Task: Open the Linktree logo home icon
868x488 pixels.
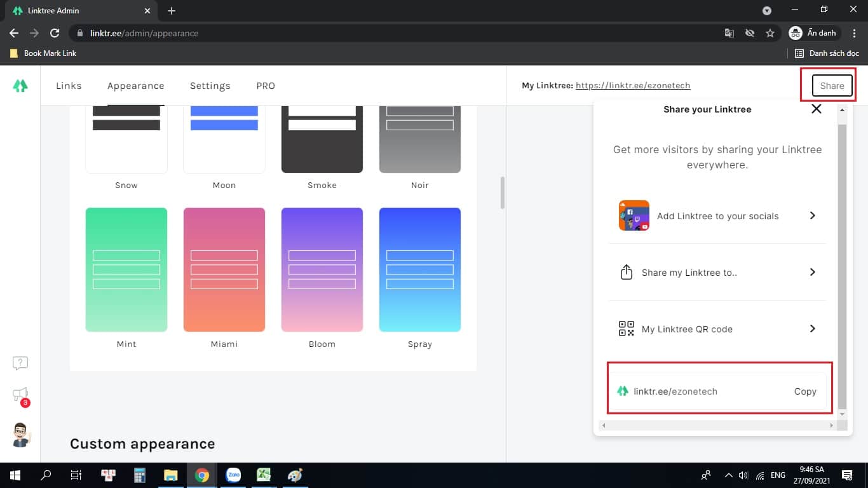Action: click(20, 86)
